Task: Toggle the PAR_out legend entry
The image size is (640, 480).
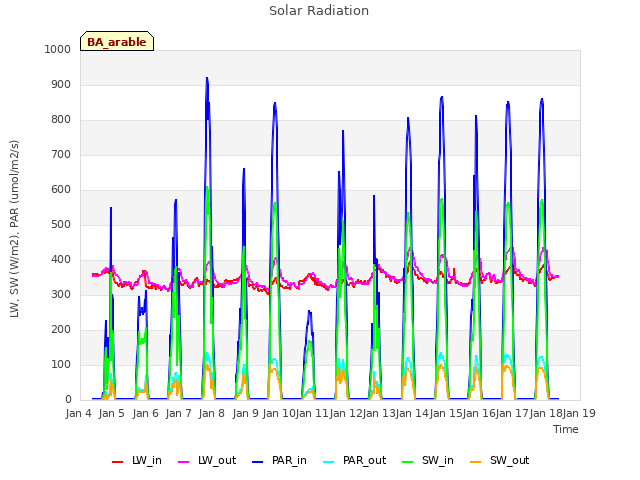Action: point(354,461)
